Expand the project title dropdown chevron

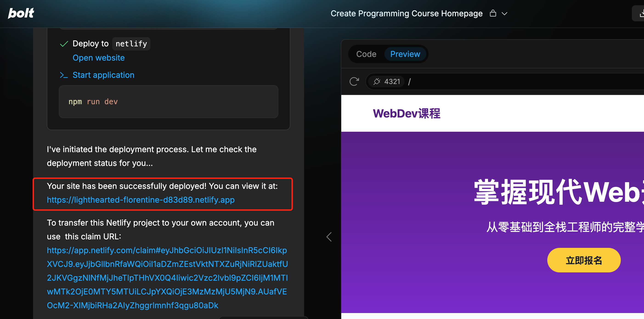click(x=505, y=14)
